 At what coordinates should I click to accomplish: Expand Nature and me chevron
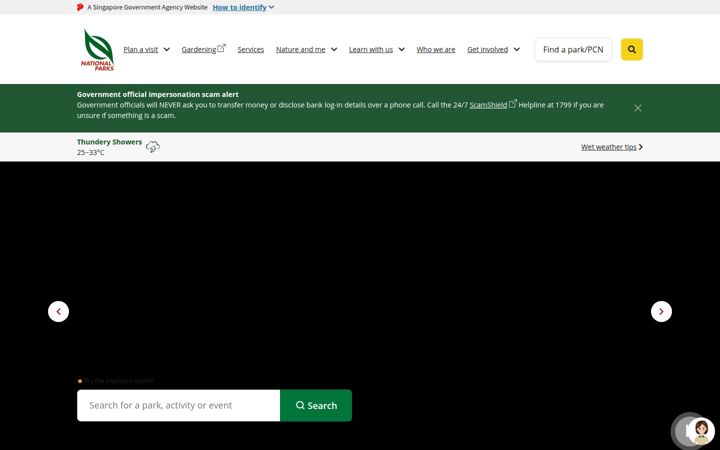tap(334, 50)
